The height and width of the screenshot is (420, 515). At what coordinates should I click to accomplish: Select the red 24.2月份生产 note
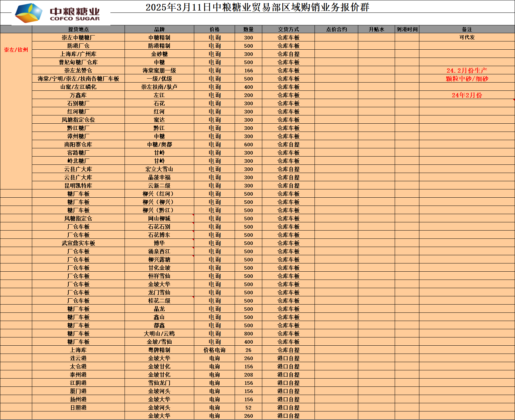tap(467, 70)
